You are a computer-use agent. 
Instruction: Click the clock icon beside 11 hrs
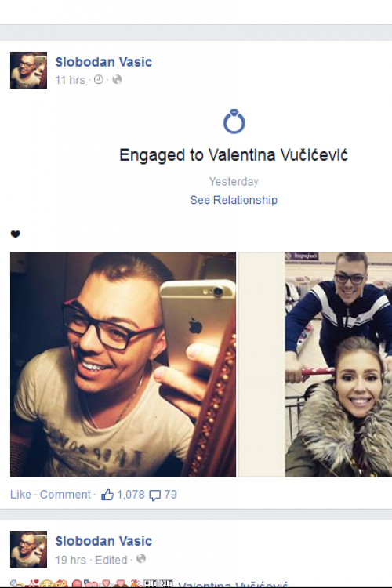(99, 79)
